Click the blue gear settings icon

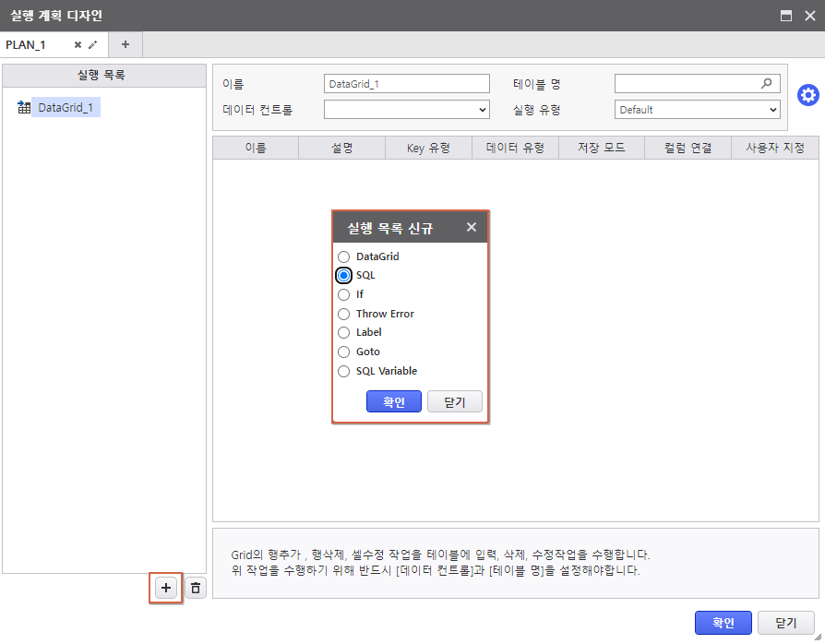pyautogui.click(x=807, y=96)
